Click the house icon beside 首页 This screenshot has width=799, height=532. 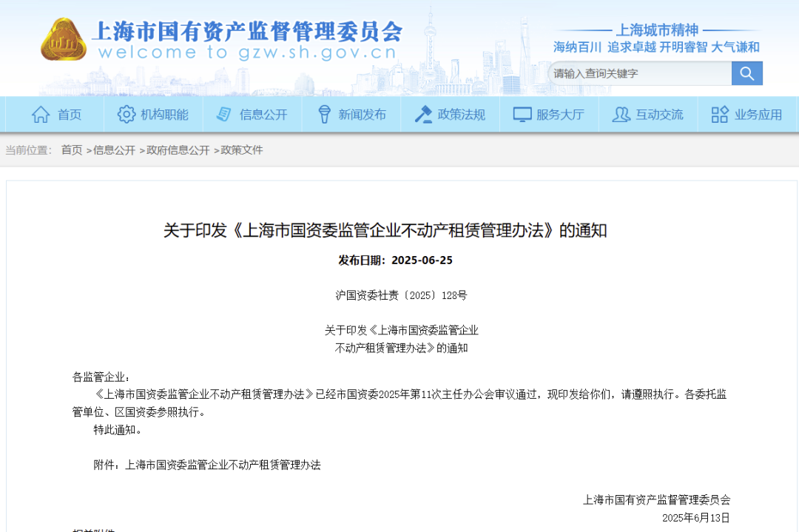pos(41,115)
